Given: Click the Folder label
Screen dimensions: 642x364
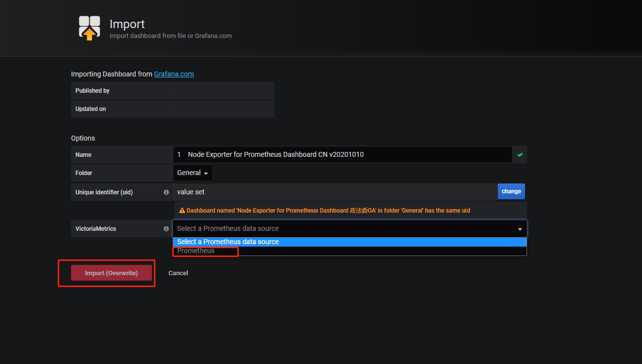Looking at the screenshot, I should coord(84,173).
